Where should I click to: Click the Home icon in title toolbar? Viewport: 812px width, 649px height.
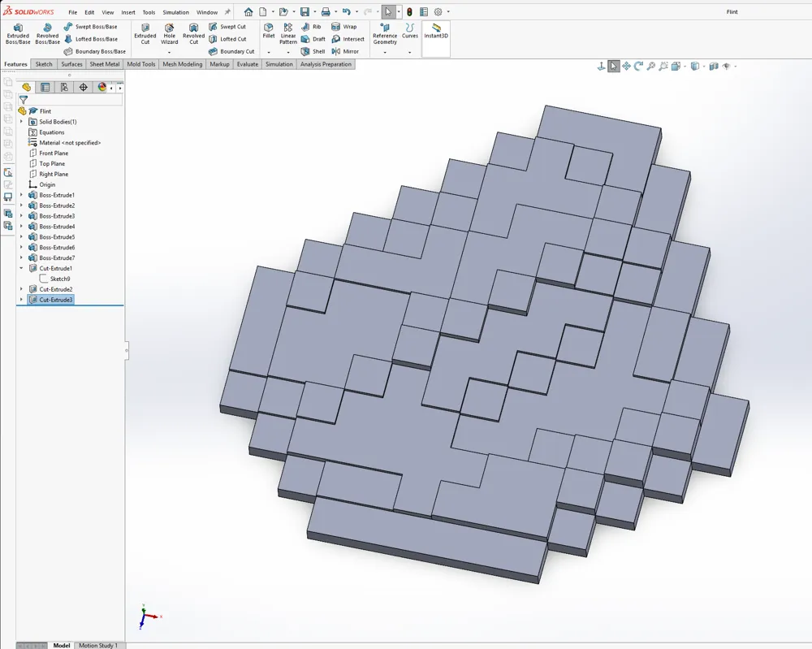[248, 12]
